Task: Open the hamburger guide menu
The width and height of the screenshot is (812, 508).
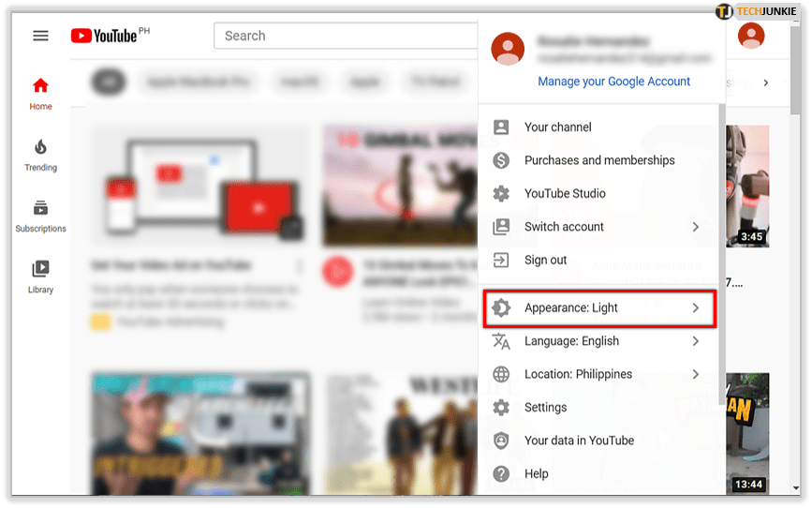Action: [x=40, y=36]
